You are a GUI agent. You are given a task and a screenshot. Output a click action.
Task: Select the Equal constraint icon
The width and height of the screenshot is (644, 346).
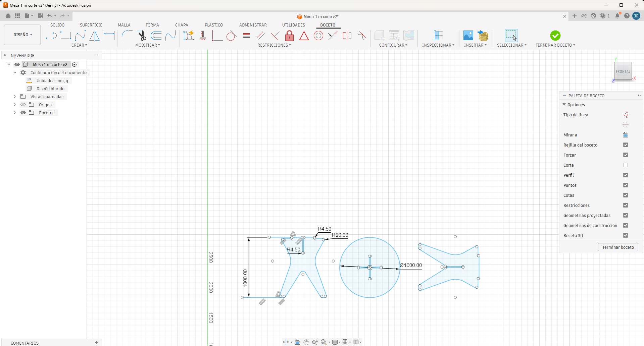pos(246,36)
